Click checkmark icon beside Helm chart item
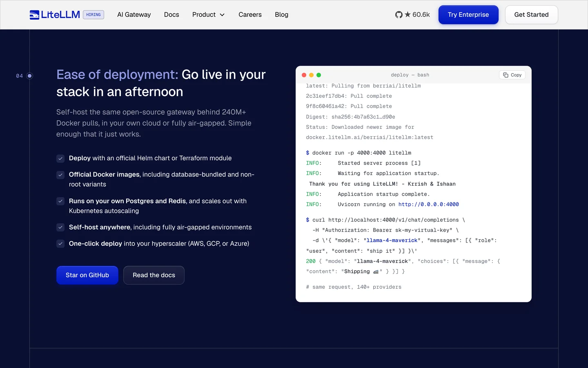The image size is (588, 368). (60, 158)
